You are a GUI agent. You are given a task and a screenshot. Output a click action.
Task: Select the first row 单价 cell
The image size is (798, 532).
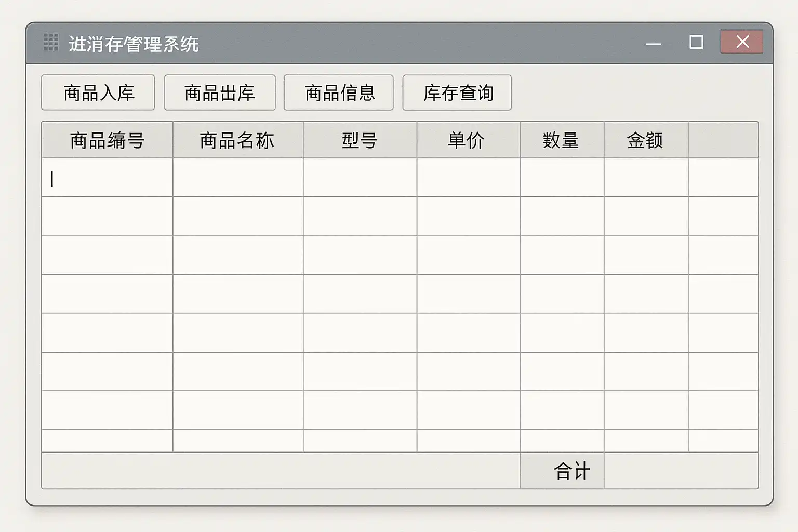click(468, 178)
